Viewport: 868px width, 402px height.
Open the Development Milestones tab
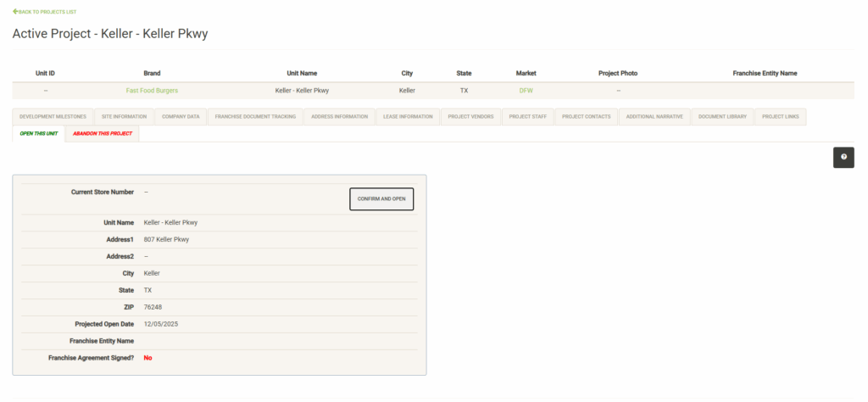(x=53, y=116)
